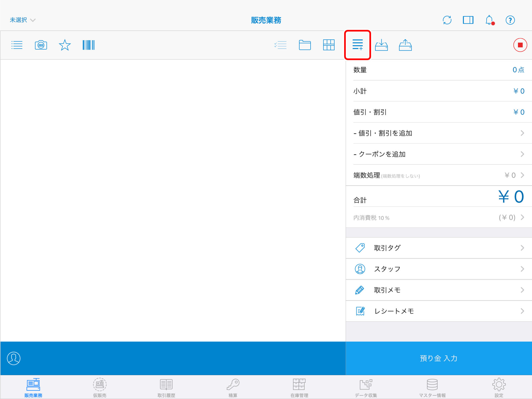
Task: Click the add-line list icon
Action: click(x=357, y=45)
